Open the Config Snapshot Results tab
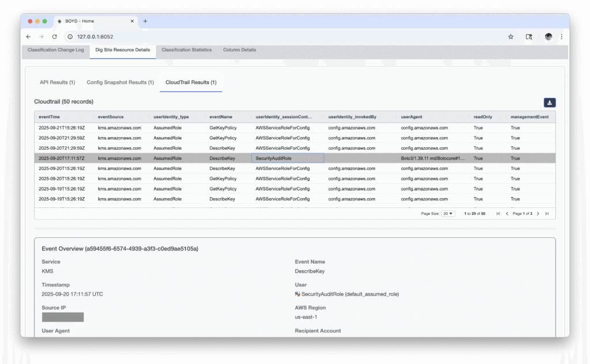590x364 pixels. (x=120, y=82)
